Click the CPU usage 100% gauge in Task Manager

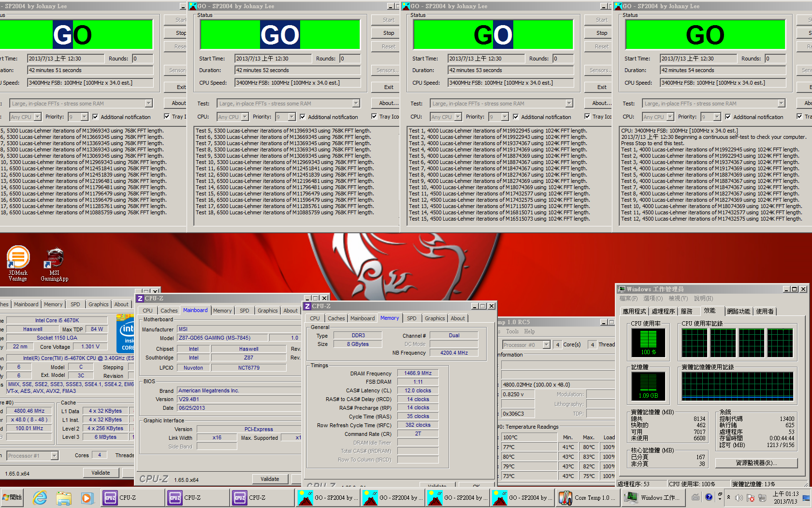tap(648, 342)
